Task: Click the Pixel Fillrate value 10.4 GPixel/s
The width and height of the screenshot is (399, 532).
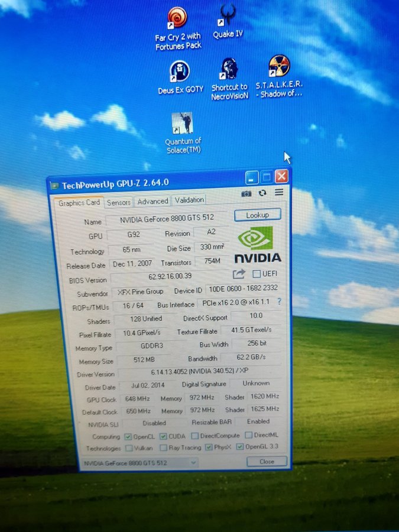Action: [141, 333]
